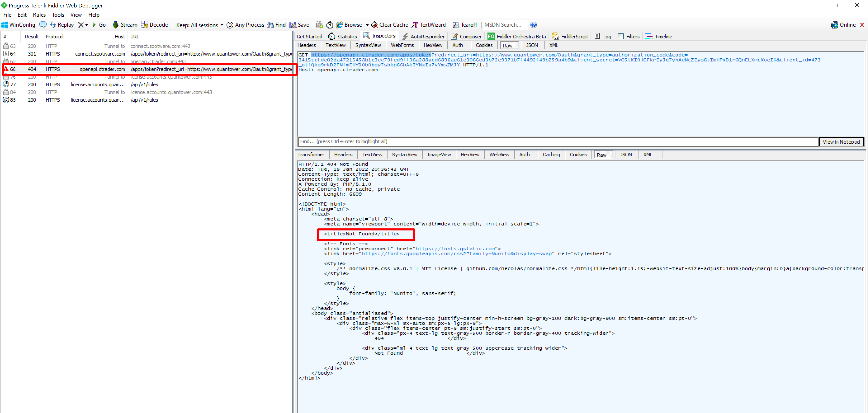Launch Browse in Internet Explorer
Image resolution: width=868 pixels, height=413 pixels.
(349, 25)
